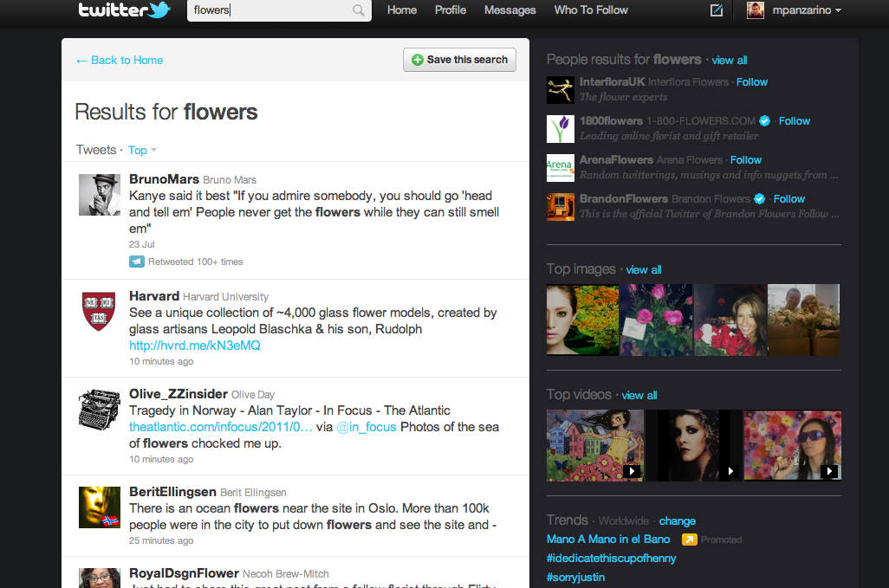This screenshot has height=588, width=889.
Task: Open the hvrd.me/kN3eMQ link
Action: click(x=194, y=346)
